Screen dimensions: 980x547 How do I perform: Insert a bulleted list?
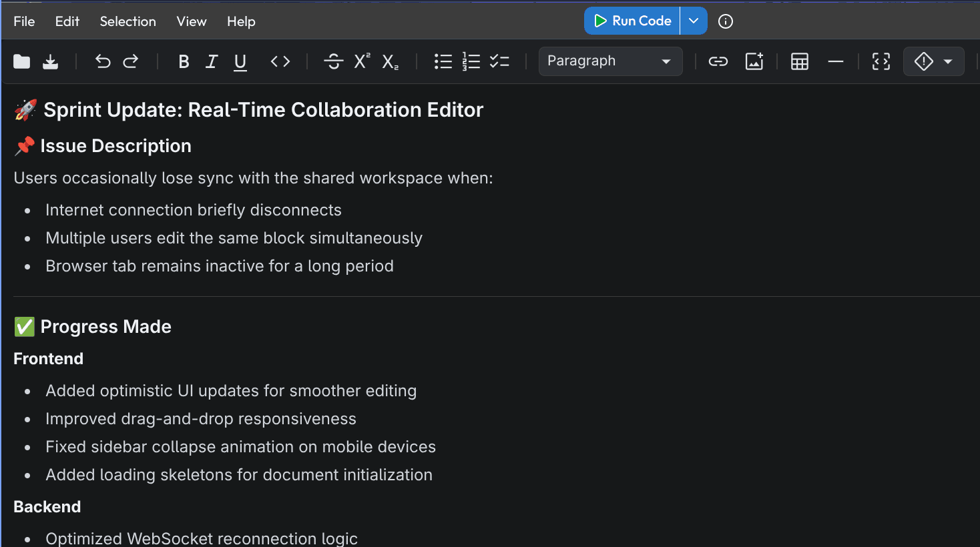(443, 62)
